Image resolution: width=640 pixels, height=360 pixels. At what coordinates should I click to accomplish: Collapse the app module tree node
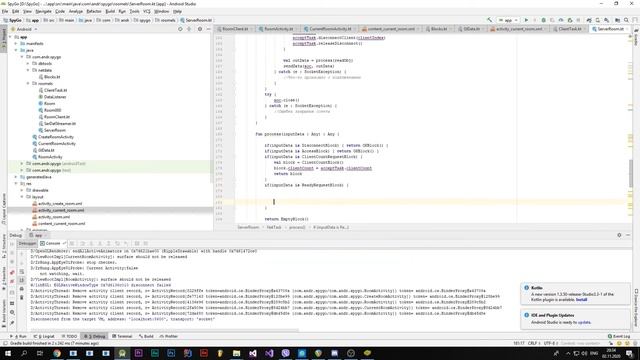pos(10,37)
